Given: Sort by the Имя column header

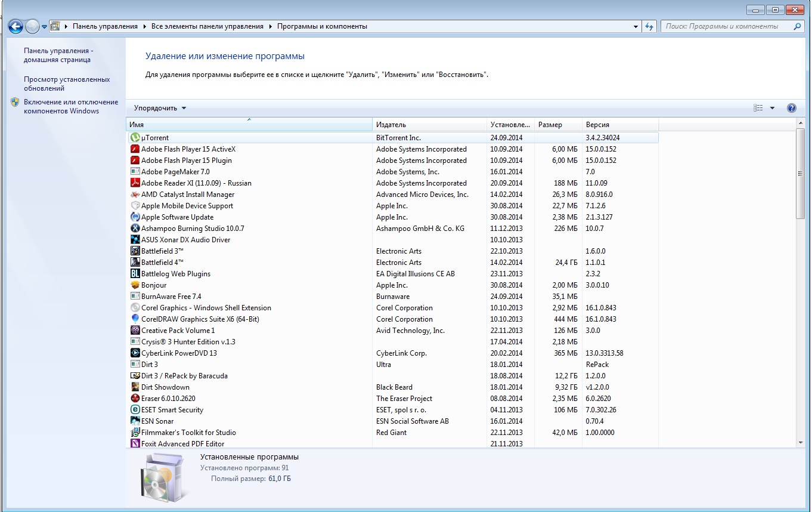Looking at the screenshot, I should [249, 125].
